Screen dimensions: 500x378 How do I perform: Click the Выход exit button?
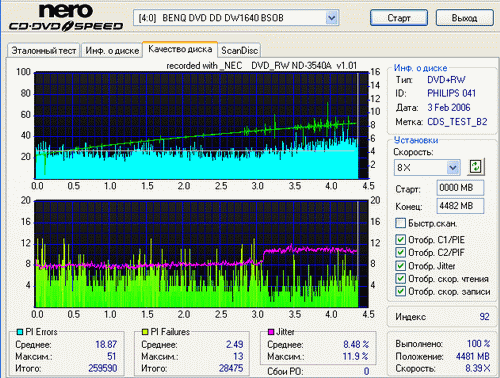[x=465, y=18]
